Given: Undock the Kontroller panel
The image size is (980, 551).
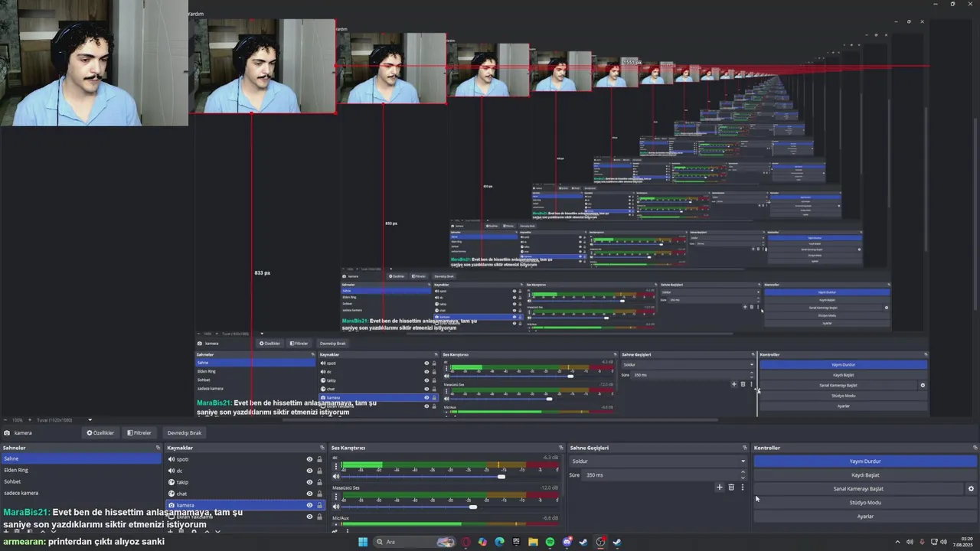Looking at the screenshot, I should pyautogui.click(x=975, y=448).
